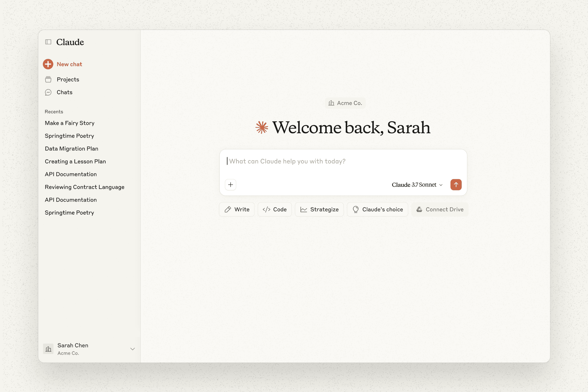Choose the Strategize suggestion chip
The image size is (588, 392).
point(319,209)
